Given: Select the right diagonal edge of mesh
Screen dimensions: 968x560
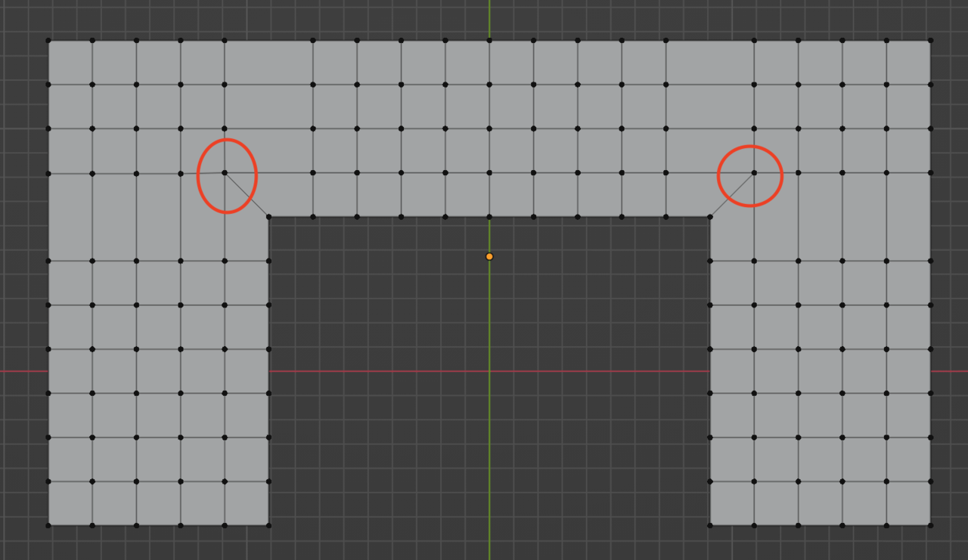Looking at the screenshot, I should [x=732, y=195].
